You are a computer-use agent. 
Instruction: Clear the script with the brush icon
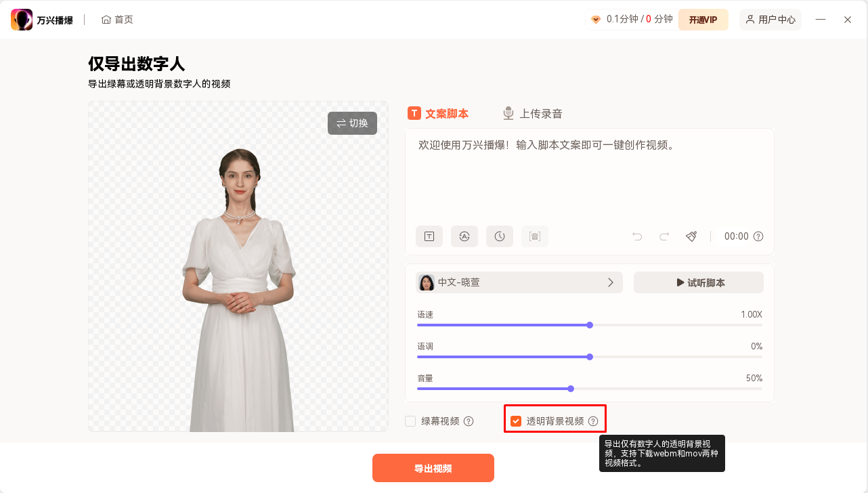[x=691, y=236]
